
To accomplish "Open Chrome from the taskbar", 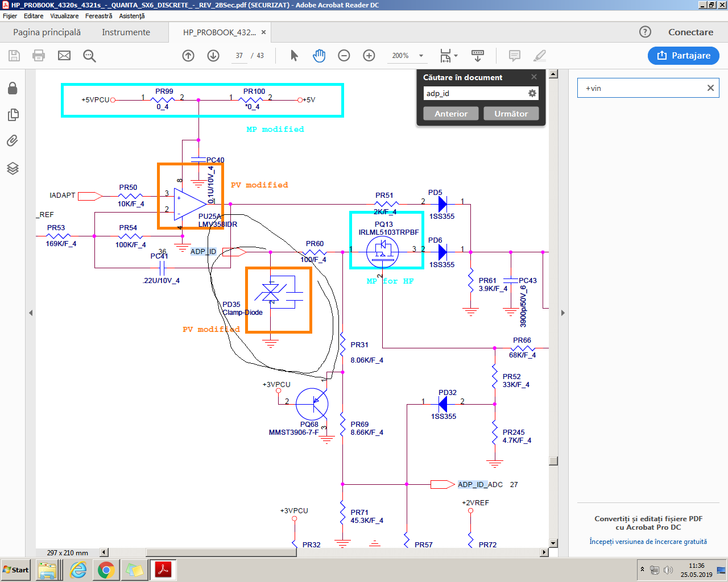I will [106, 569].
